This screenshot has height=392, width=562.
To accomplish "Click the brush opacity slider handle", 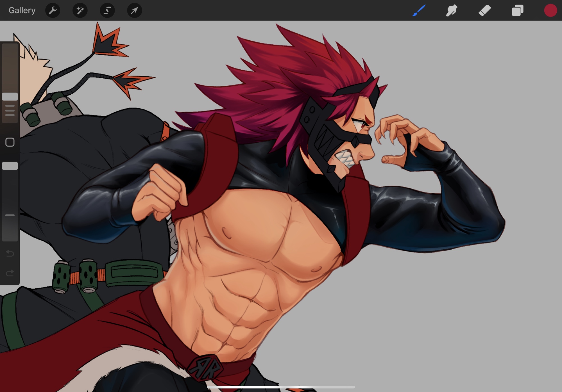I will click(10, 166).
